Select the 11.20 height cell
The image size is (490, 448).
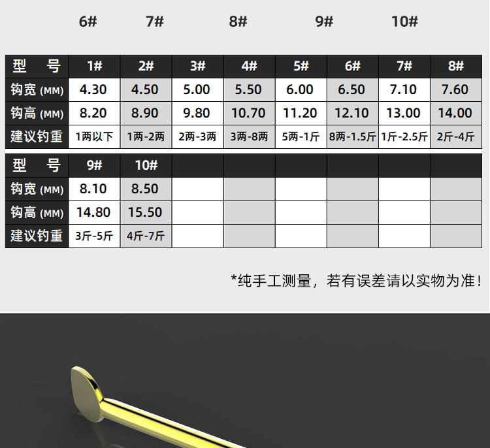(301, 113)
